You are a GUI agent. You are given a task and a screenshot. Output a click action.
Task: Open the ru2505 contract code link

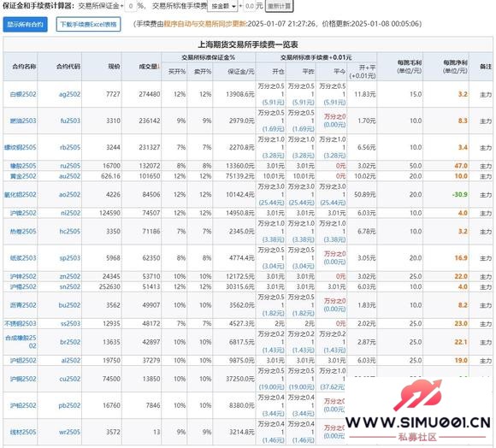click(70, 166)
